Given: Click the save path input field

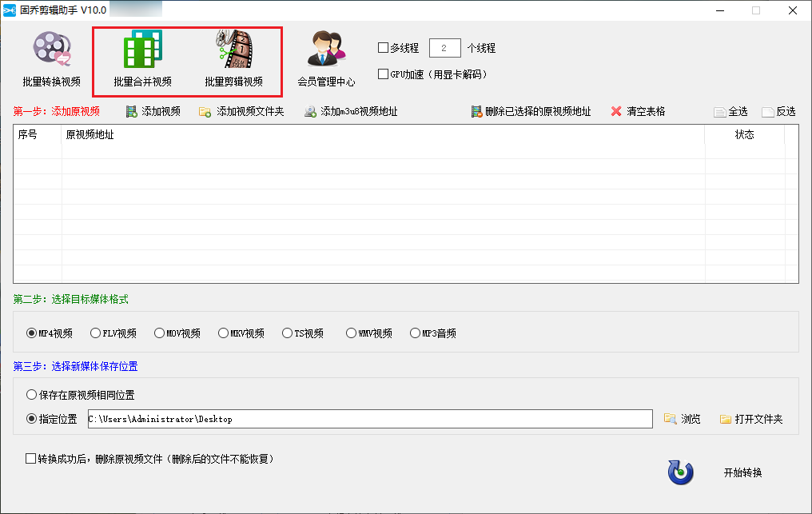Looking at the screenshot, I should coord(370,419).
